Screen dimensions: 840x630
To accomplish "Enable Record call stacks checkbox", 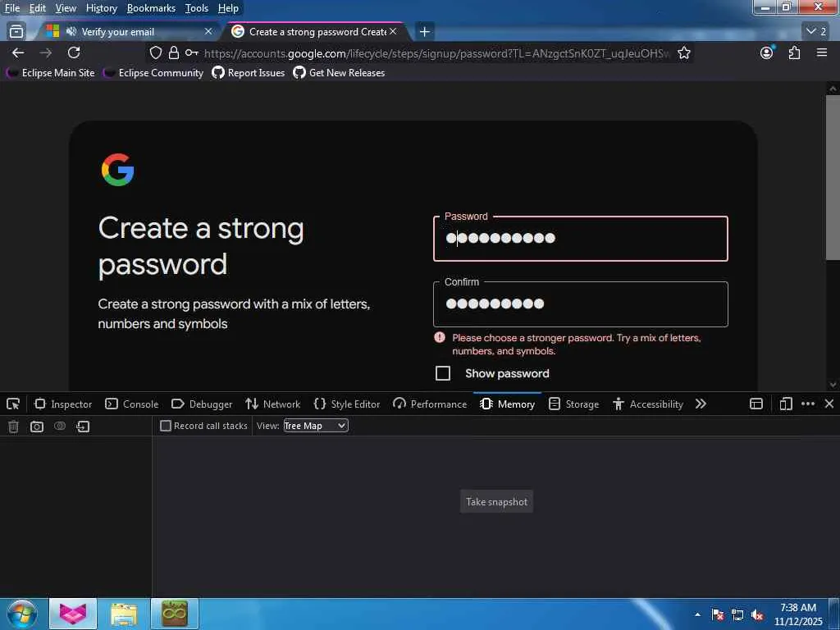I will [x=166, y=426].
